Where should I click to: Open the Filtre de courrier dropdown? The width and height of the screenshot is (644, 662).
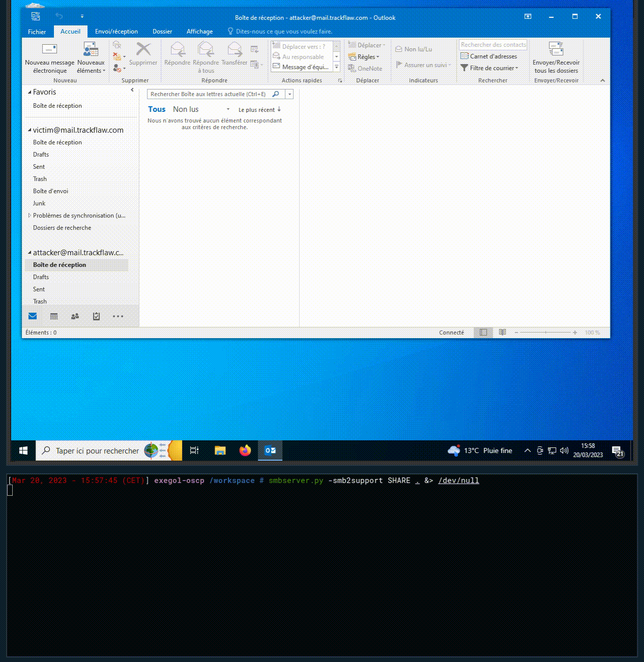tap(489, 68)
